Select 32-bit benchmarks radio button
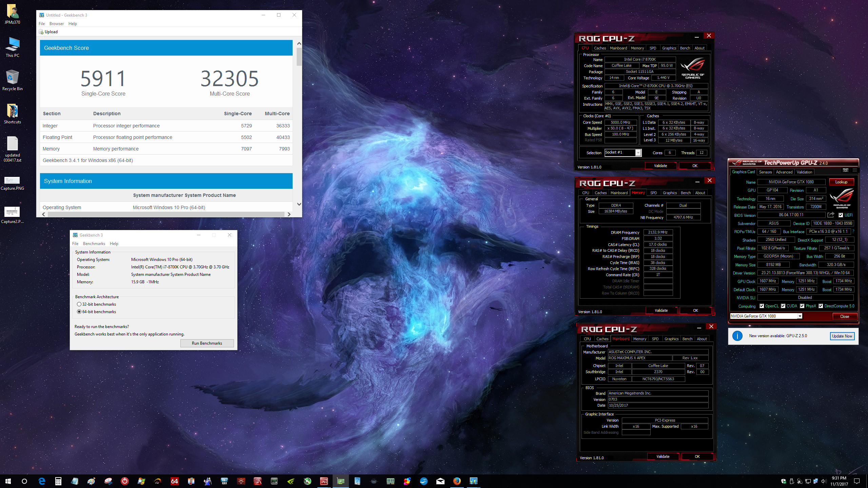The width and height of the screenshot is (868, 488). 79,304
